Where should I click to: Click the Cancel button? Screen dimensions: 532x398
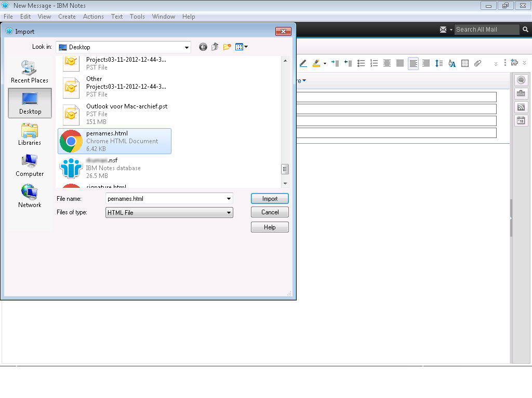pos(270,212)
